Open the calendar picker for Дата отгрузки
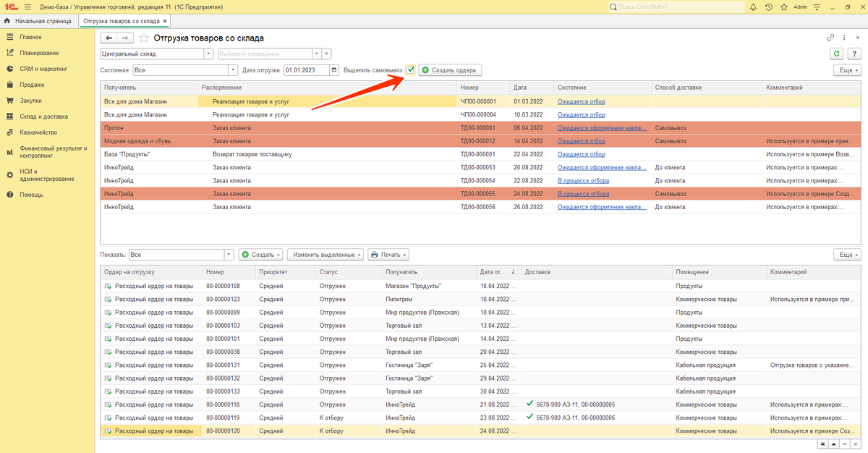The height and width of the screenshot is (453, 868). click(x=334, y=70)
